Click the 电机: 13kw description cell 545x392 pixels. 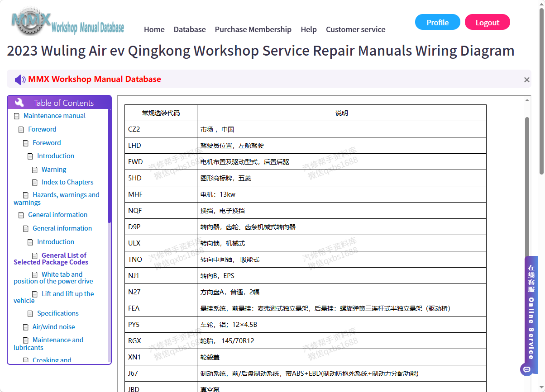coord(342,194)
